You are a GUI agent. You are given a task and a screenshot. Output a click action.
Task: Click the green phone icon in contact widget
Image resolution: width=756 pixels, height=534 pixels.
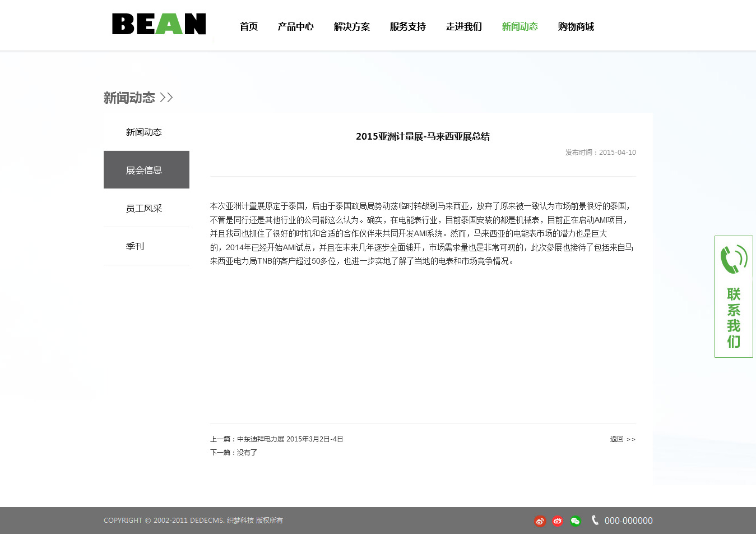(734, 259)
